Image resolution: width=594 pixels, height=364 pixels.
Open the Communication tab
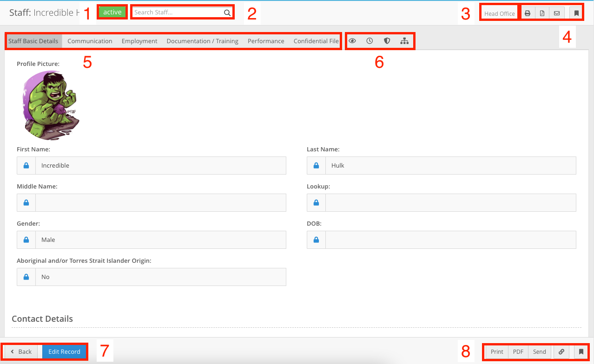[90, 41]
